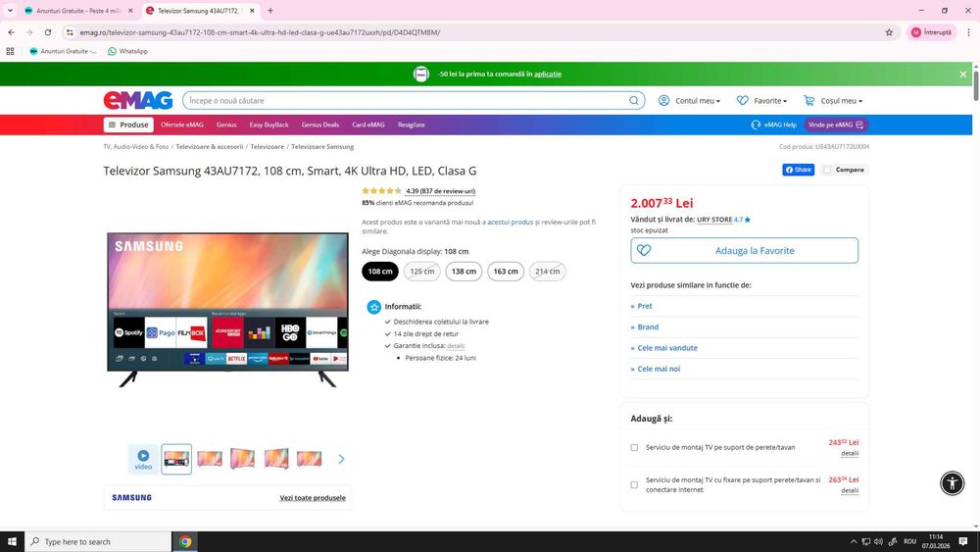
Task: Check TV mounting with internet connection service
Action: (x=634, y=484)
